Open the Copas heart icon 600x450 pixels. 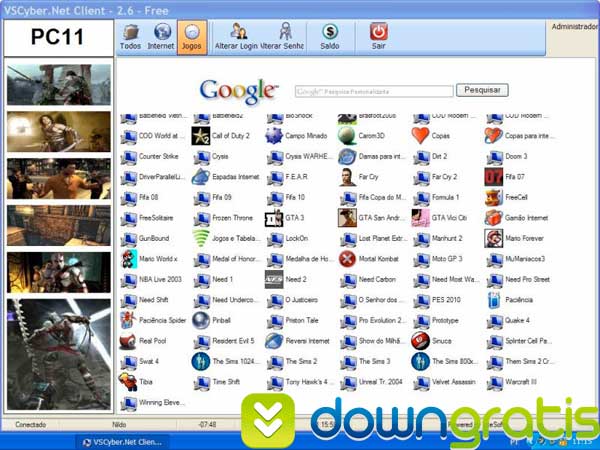[421, 136]
